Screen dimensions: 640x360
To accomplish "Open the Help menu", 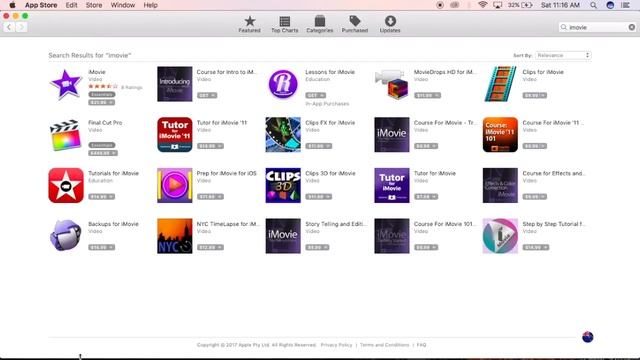I will pyautogui.click(x=151, y=5).
